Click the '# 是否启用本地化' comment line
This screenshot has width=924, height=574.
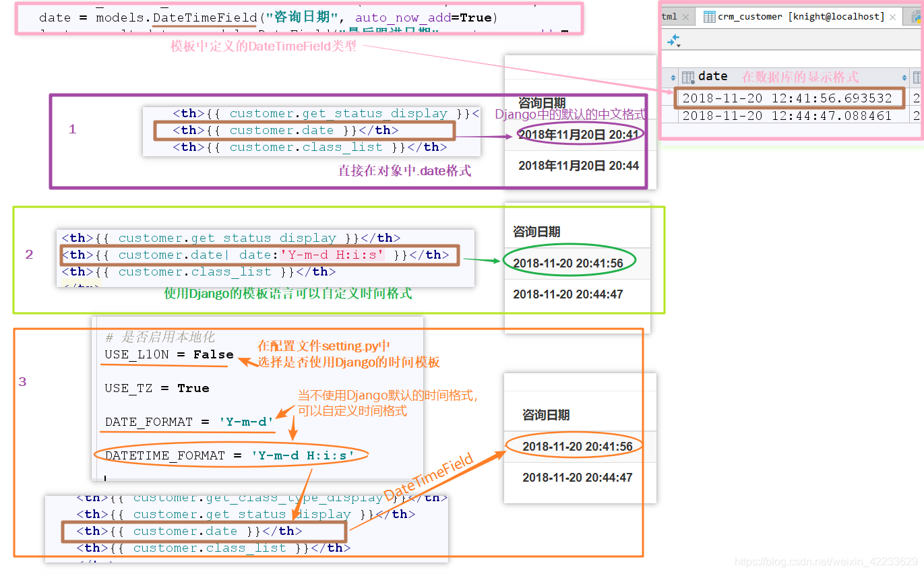(x=160, y=338)
